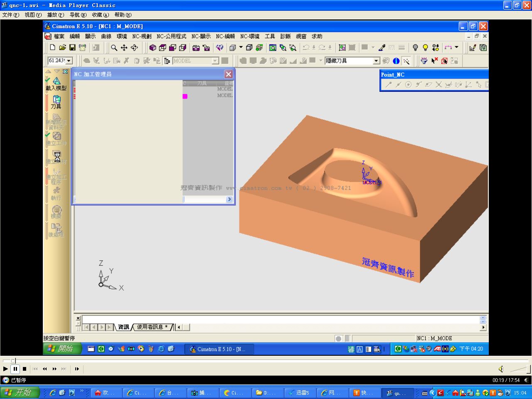Open the 文件(F) menu in Media Player

point(10,15)
